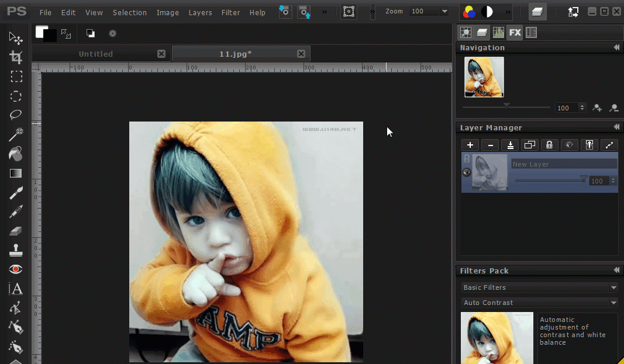This screenshot has height=364, width=624.
Task: Add a new layer with plus button
Action: point(470,145)
